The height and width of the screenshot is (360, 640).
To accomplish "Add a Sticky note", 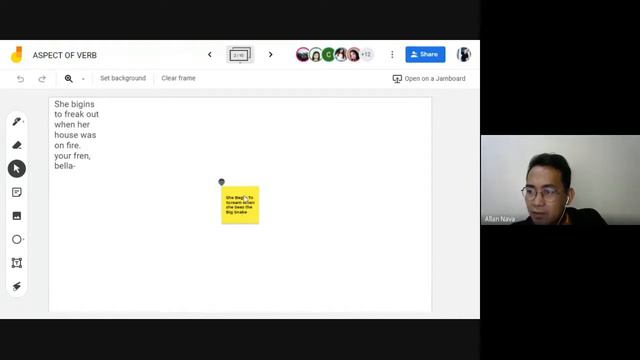I will point(17,192).
